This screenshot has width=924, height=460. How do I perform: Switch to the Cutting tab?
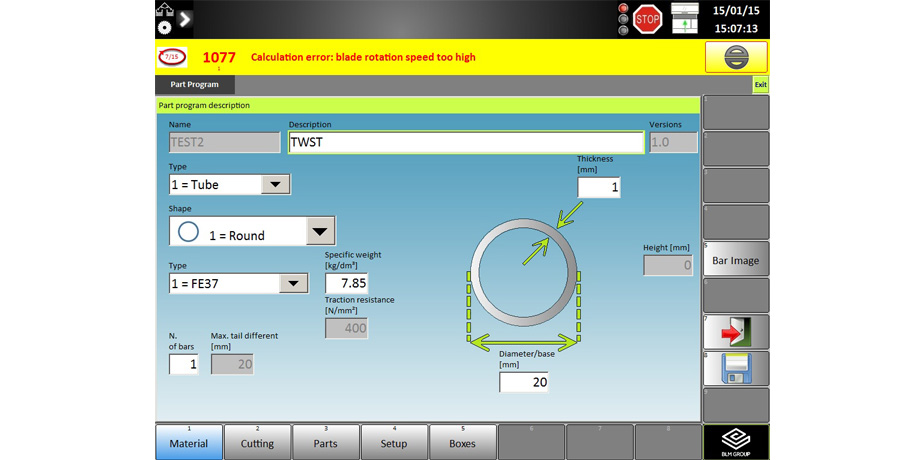tap(257, 442)
